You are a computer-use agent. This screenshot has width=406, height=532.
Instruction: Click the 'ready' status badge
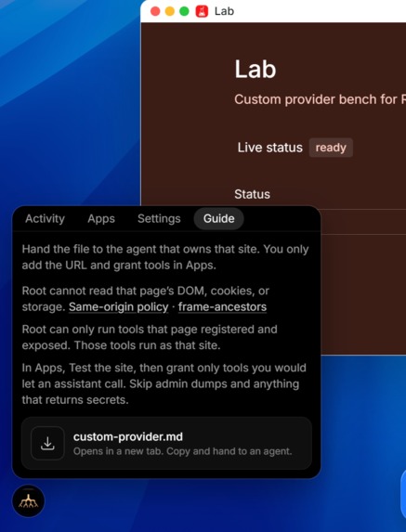(x=331, y=148)
